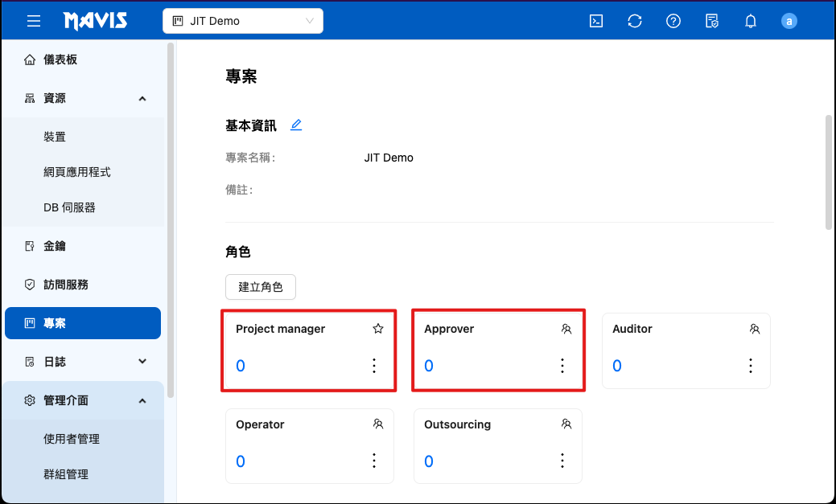The height and width of the screenshot is (504, 836).
Task: Open 使用者管理 in the sidebar
Action: 72,439
